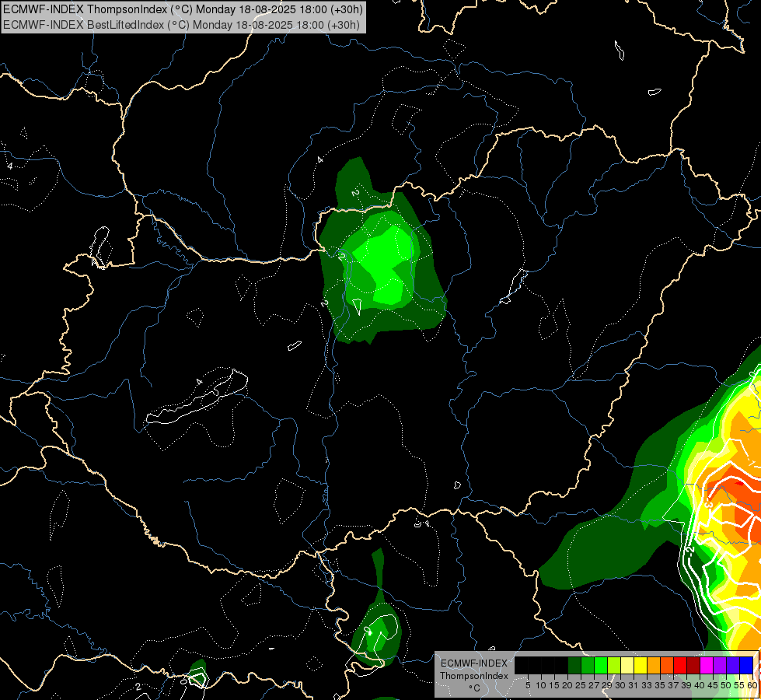Screen dimensions: 761x700
Task: Click the BestLiftedIndex title line
Action: [182, 24]
